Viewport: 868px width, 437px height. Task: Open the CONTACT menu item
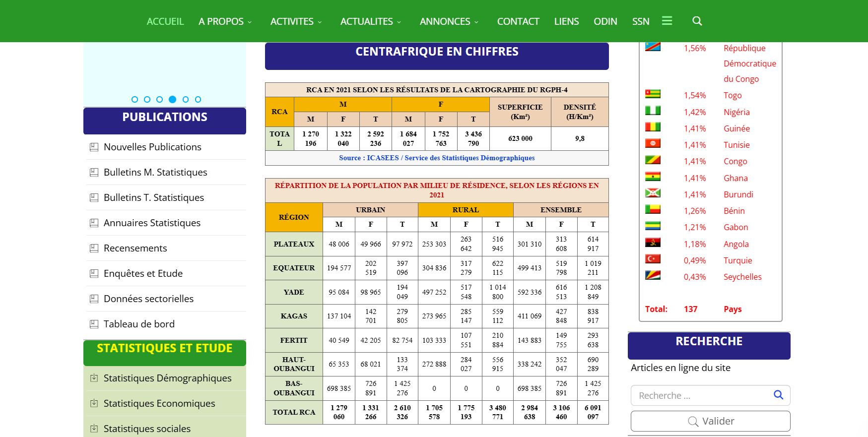(518, 21)
